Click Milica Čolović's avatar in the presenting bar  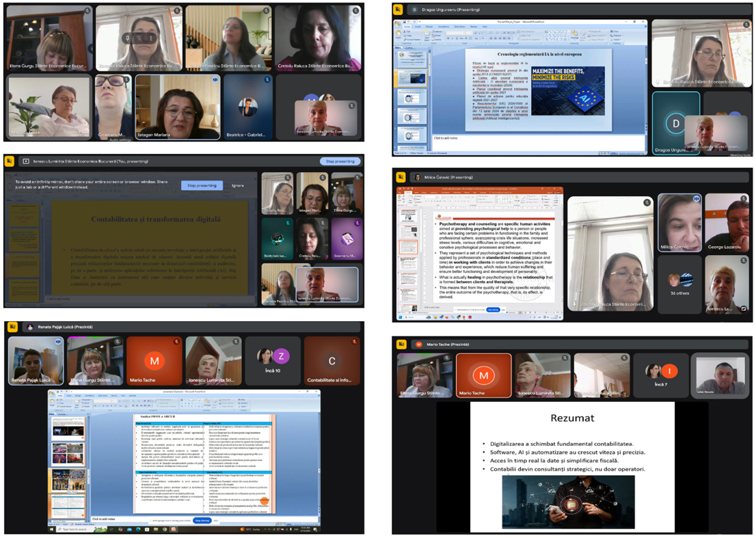click(x=418, y=177)
